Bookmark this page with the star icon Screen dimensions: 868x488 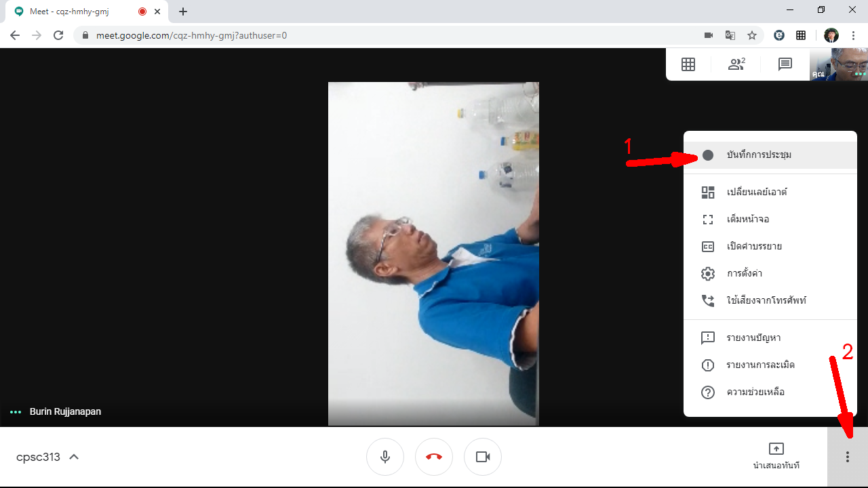(x=751, y=35)
